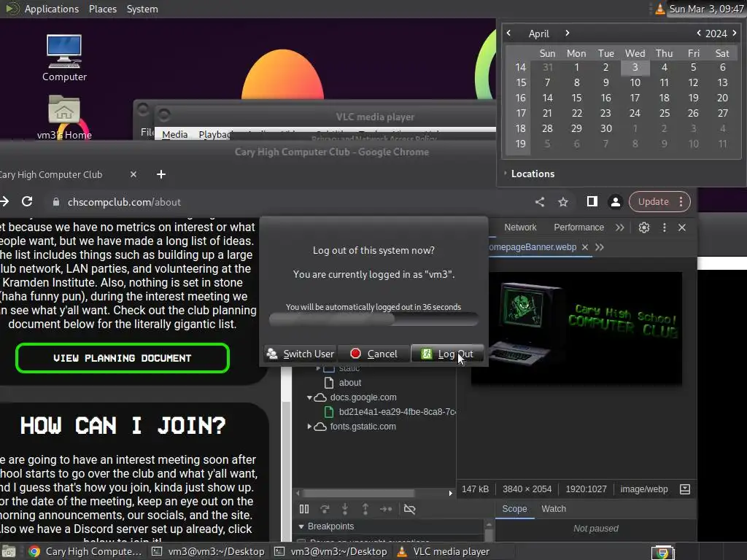
Task: Click step out debugger icon
Action: [x=365, y=509]
